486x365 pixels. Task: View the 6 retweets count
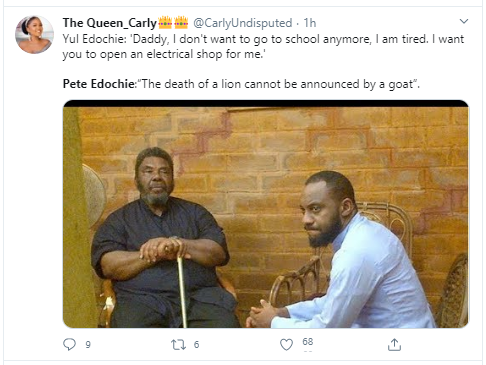click(196, 345)
